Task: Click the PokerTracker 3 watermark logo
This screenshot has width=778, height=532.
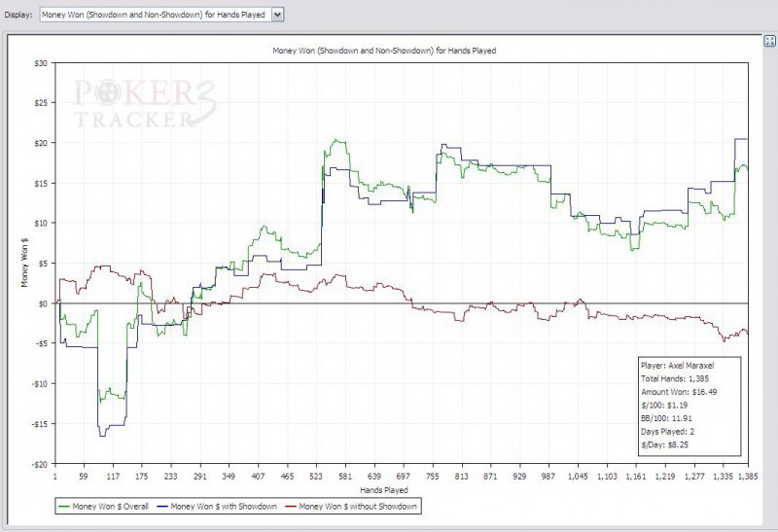Action: pos(145,103)
